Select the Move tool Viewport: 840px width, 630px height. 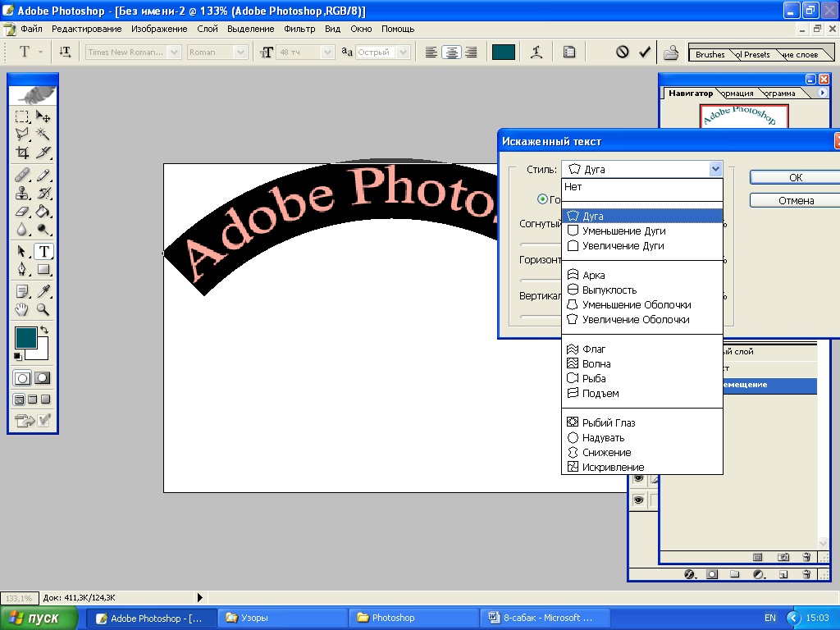pos(43,116)
